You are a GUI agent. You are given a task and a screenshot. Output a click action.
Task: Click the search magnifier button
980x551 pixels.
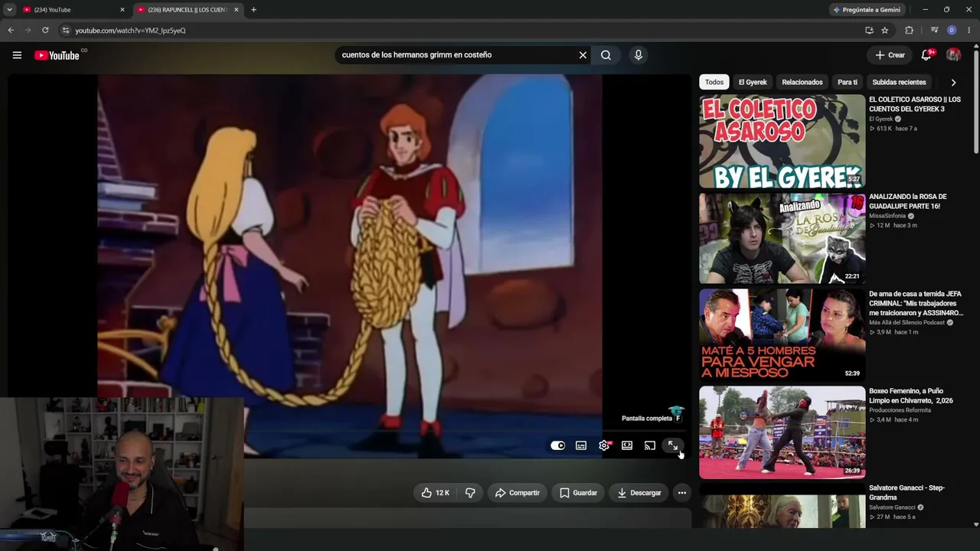(x=606, y=55)
